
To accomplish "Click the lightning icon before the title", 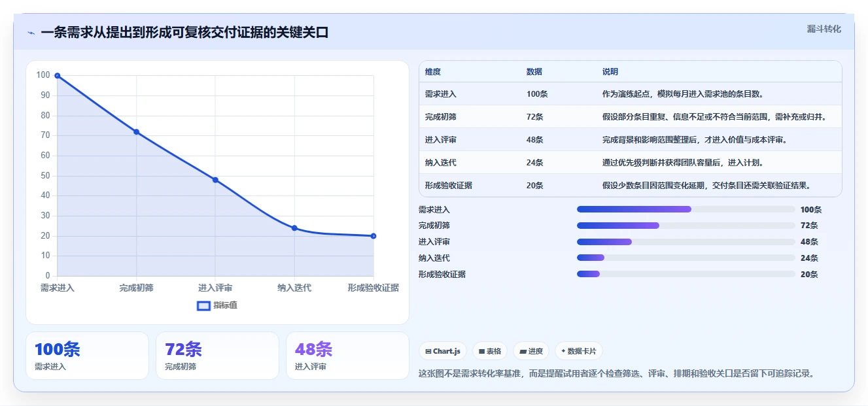I will [31, 33].
